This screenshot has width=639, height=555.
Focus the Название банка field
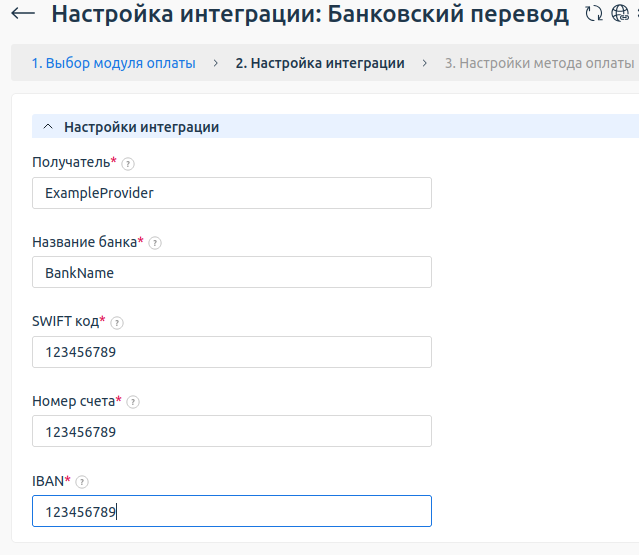[232, 272]
